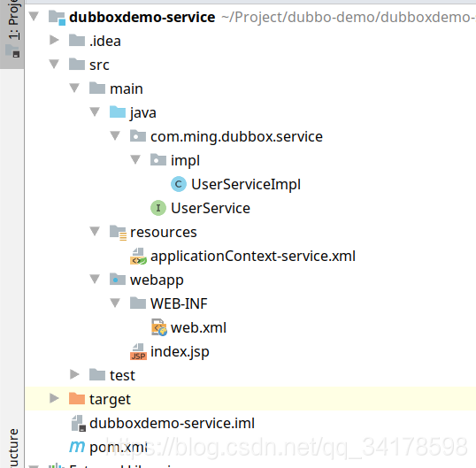Select the com.ming.dubbox.service package name
476x468 pixels.
pyautogui.click(x=236, y=136)
